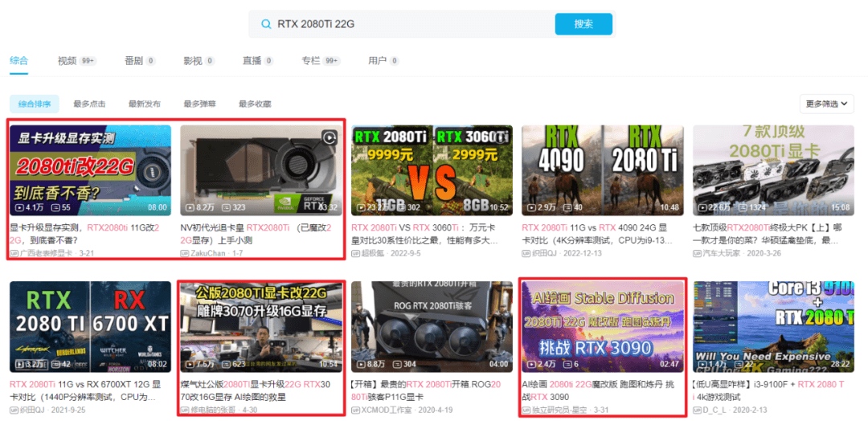
Task: Click the UP badge beside D_C_L
Action: click(698, 410)
